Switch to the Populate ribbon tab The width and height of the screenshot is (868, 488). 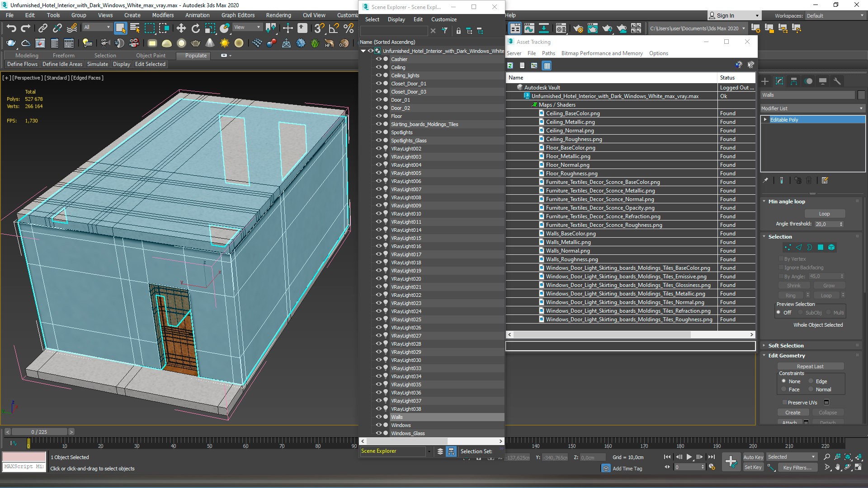(x=196, y=56)
